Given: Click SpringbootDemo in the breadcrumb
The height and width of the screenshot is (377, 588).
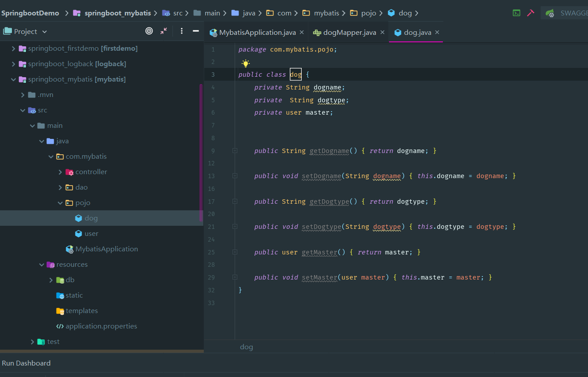Looking at the screenshot, I should [x=30, y=13].
